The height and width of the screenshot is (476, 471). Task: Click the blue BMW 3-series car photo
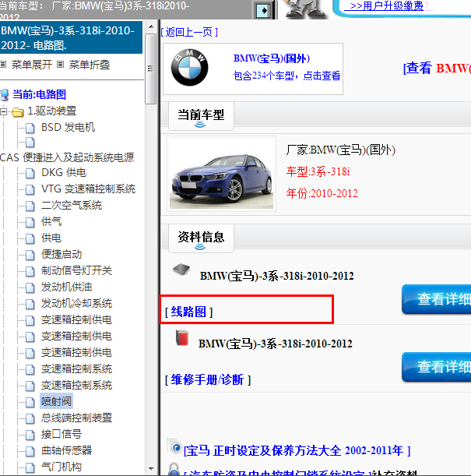(x=221, y=174)
